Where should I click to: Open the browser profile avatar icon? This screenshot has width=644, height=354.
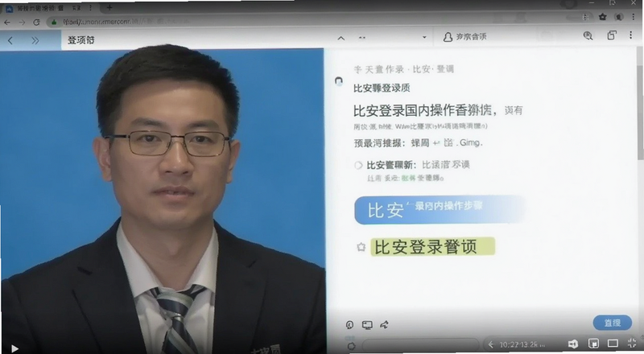[x=618, y=17]
